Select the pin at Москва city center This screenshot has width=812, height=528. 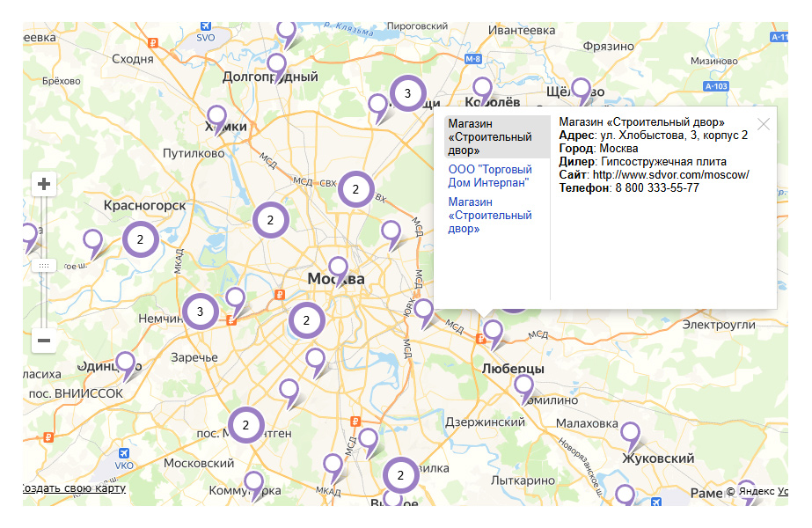(338, 267)
